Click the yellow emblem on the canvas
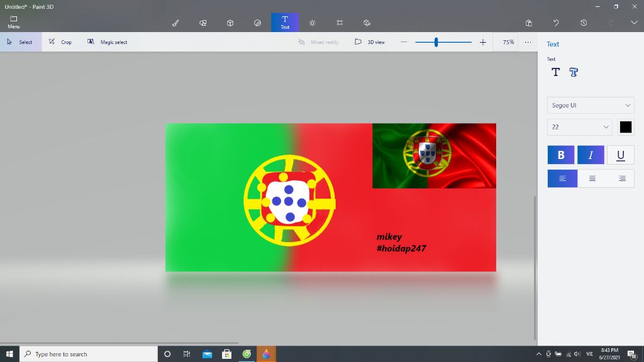Screen dimensions: 644x362 [289, 200]
